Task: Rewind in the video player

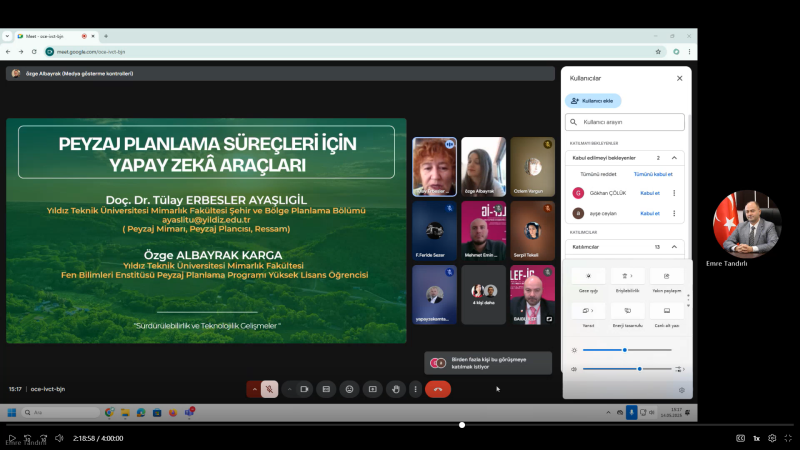Action: pyautogui.click(x=28, y=438)
